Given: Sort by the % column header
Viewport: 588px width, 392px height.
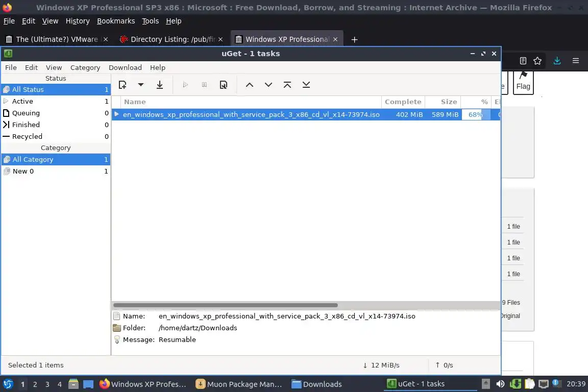Looking at the screenshot, I should click(x=476, y=102).
